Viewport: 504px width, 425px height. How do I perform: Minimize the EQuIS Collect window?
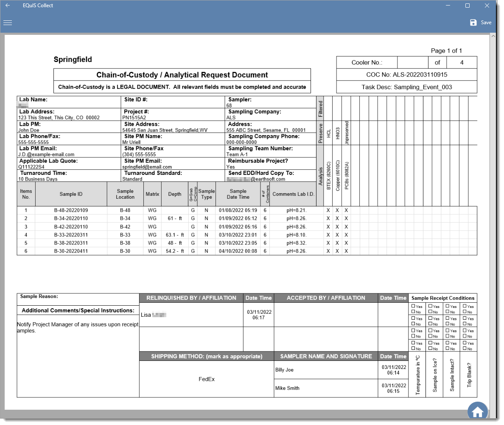pyautogui.click(x=448, y=6)
